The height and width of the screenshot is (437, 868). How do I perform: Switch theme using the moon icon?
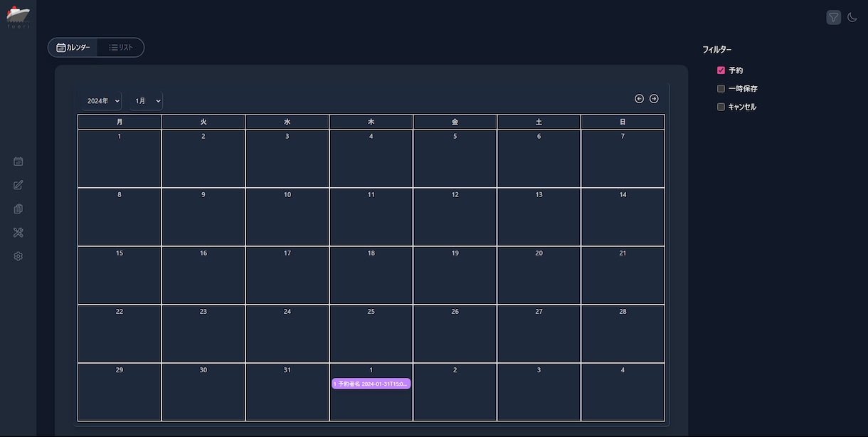[x=852, y=17]
